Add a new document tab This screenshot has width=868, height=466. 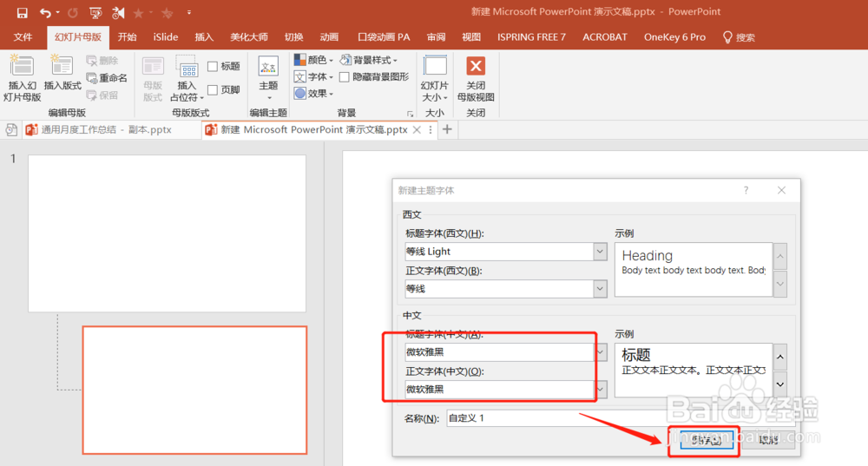(x=447, y=129)
